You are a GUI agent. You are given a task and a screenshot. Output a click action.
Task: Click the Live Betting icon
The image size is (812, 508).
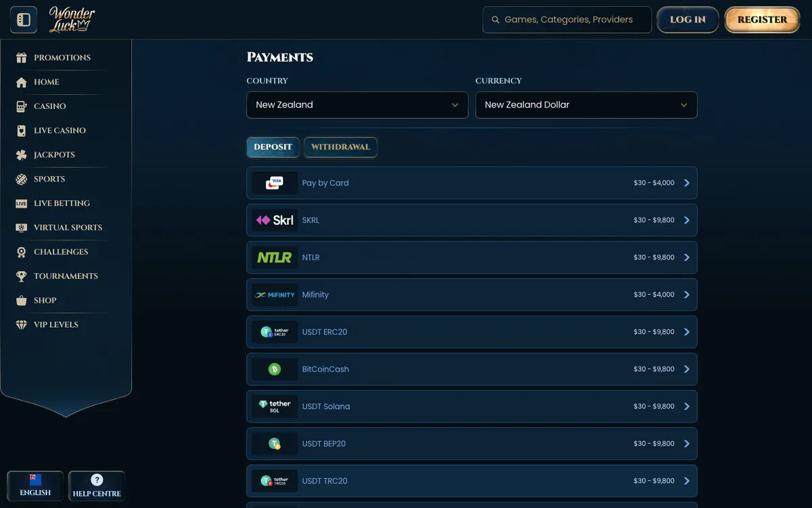click(x=22, y=203)
